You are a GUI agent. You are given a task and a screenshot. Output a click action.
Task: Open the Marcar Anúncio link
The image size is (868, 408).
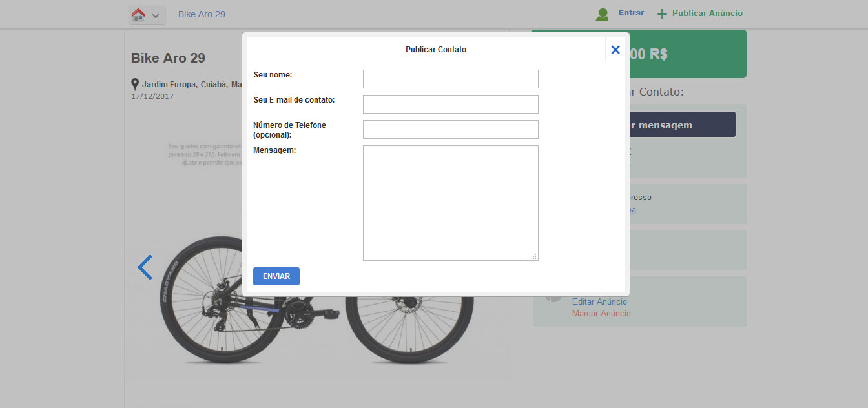point(601,313)
